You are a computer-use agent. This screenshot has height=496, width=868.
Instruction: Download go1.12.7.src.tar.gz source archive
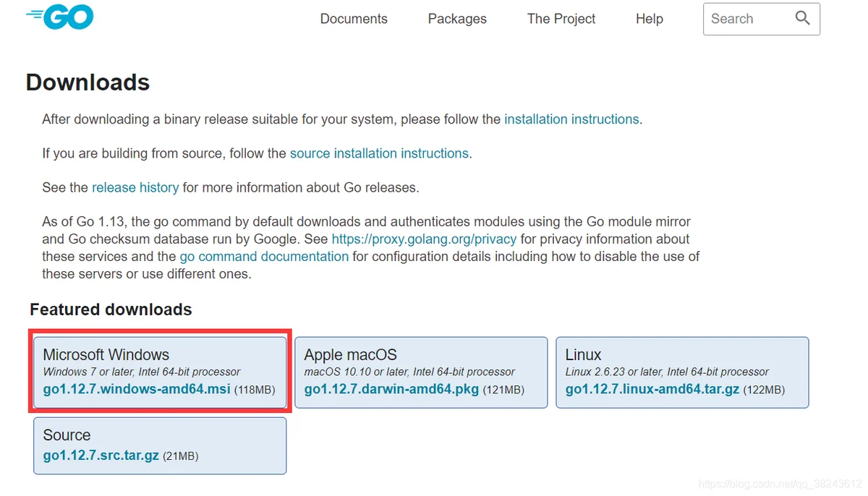coord(101,456)
